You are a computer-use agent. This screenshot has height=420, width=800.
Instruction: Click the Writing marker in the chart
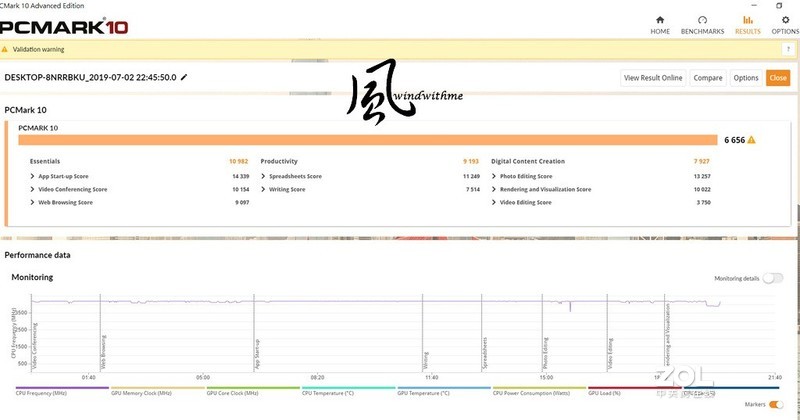coord(426,360)
